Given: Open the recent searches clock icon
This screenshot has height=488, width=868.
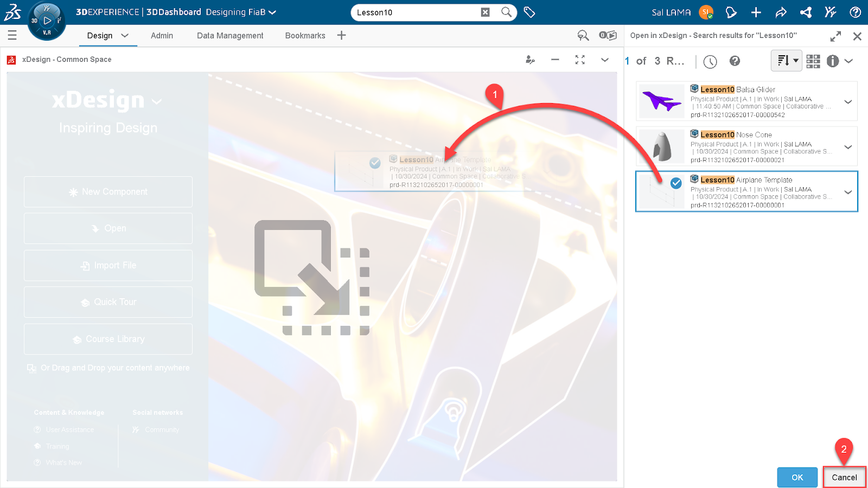Looking at the screenshot, I should coord(710,61).
